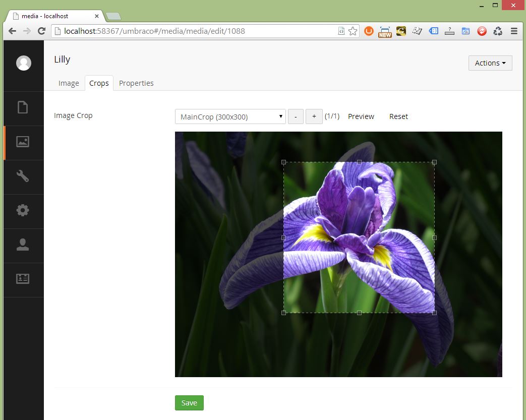The image size is (526, 420).
Task: Open the Content section page icon
Action: pos(23,107)
